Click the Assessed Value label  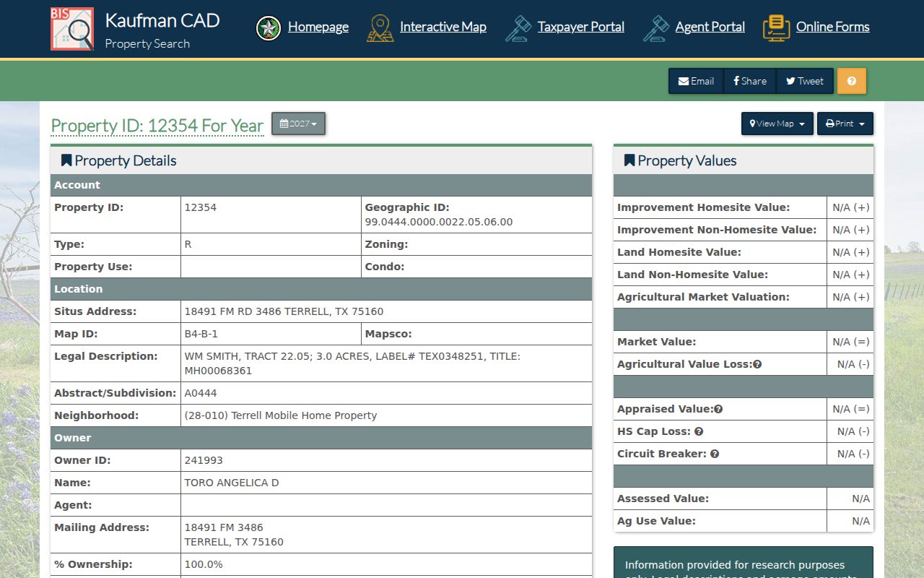point(663,499)
